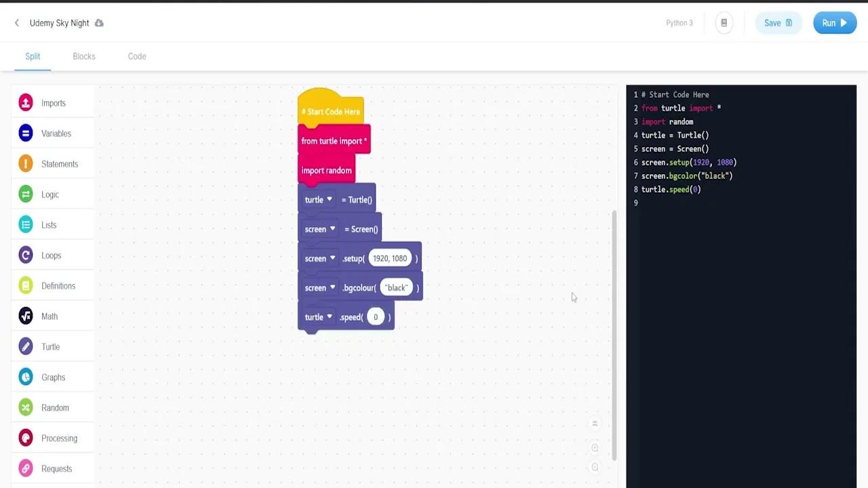Click the Save button
The height and width of the screenshot is (488, 868).
tap(777, 23)
